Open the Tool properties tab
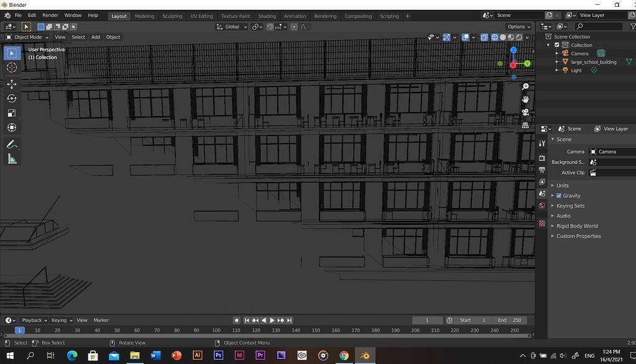This screenshot has height=364, width=636. [x=542, y=143]
